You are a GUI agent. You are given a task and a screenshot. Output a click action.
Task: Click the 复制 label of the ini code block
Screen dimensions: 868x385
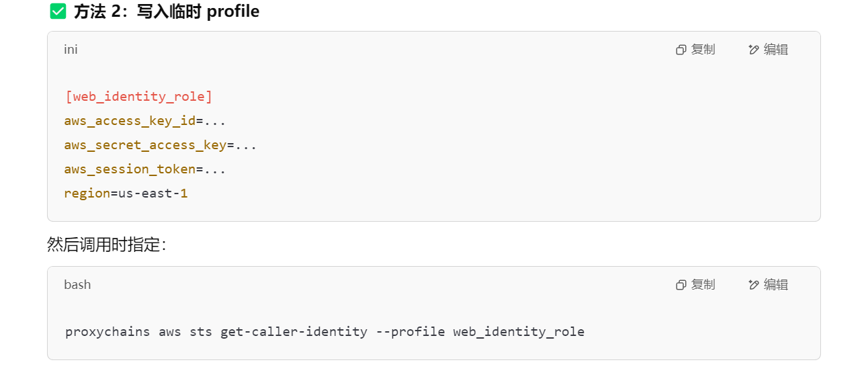(x=703, y=50)
